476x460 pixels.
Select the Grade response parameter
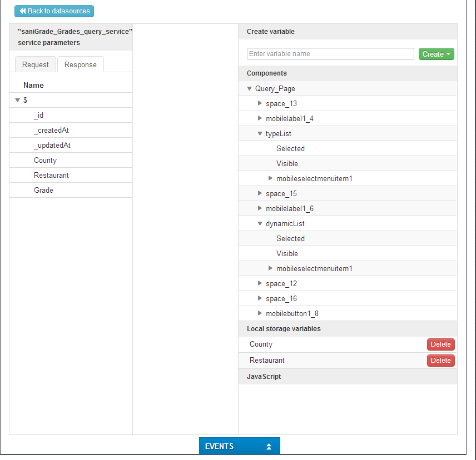43,190
